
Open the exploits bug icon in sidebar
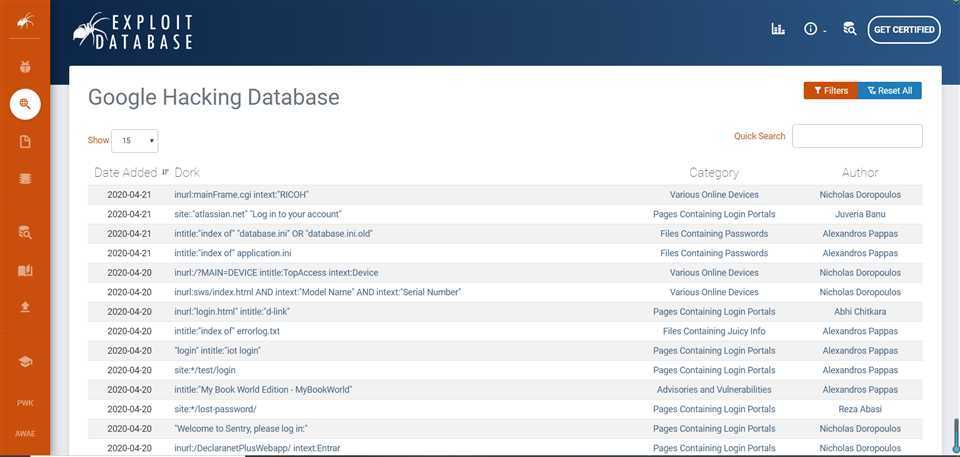(x=25, y=67)
